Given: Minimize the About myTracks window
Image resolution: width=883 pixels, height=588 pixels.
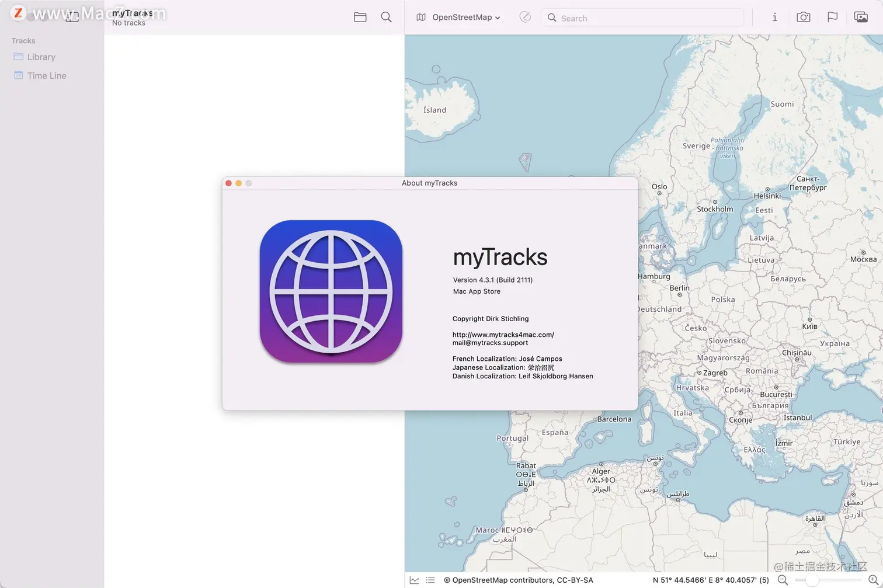Looking at the screenshot, I should [239, 183].
